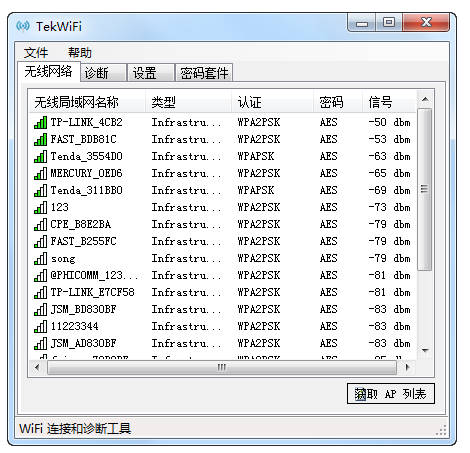Sort by 信号 column header
470x453 pixels.
point(389,102)
